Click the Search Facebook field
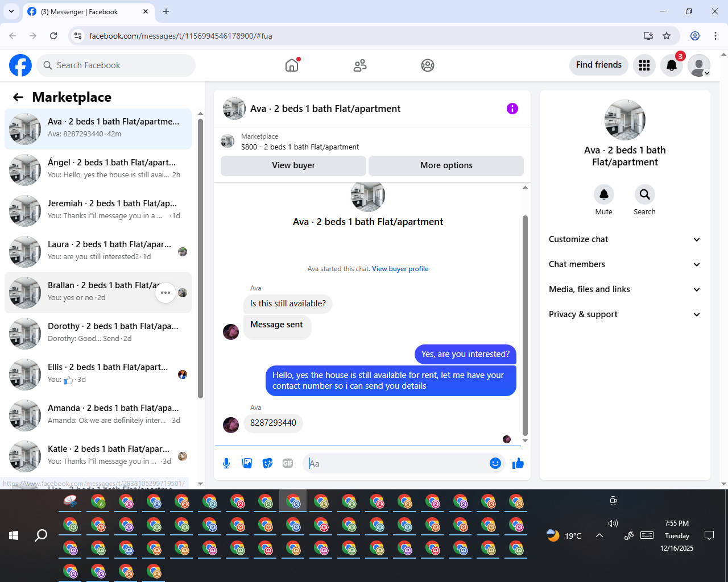 [x=116, y=65]
